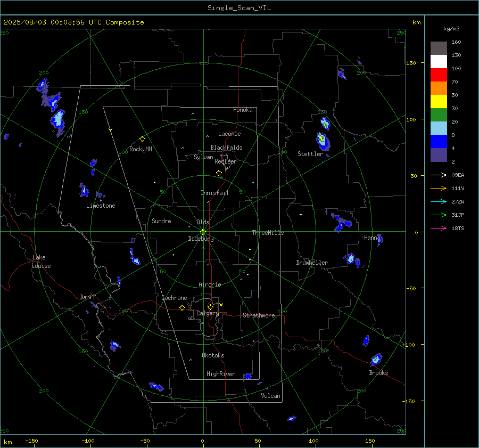Pick the dark blue 4-8 legend swatch
Screen dimensions: 479x448
439,142
